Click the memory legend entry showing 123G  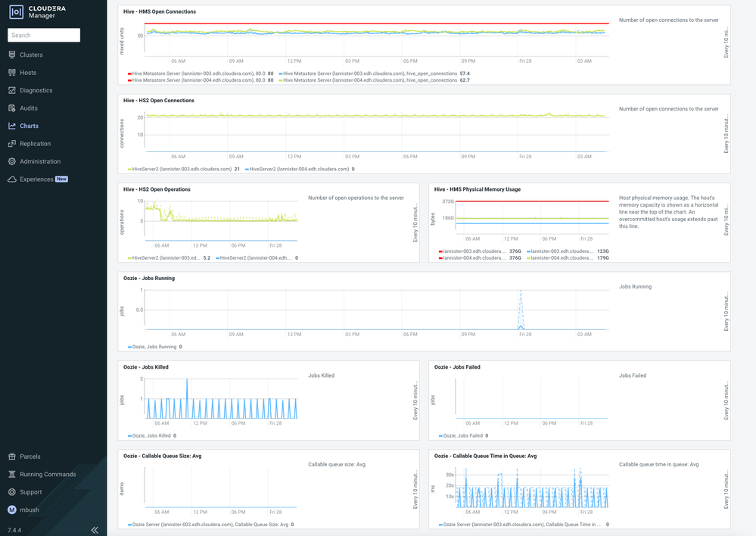568,251
